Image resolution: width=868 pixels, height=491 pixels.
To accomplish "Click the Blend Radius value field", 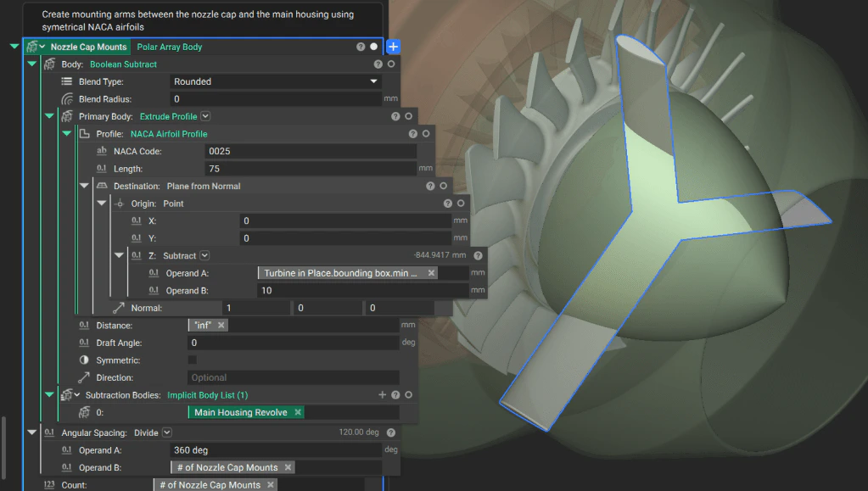I will (275, 99).
